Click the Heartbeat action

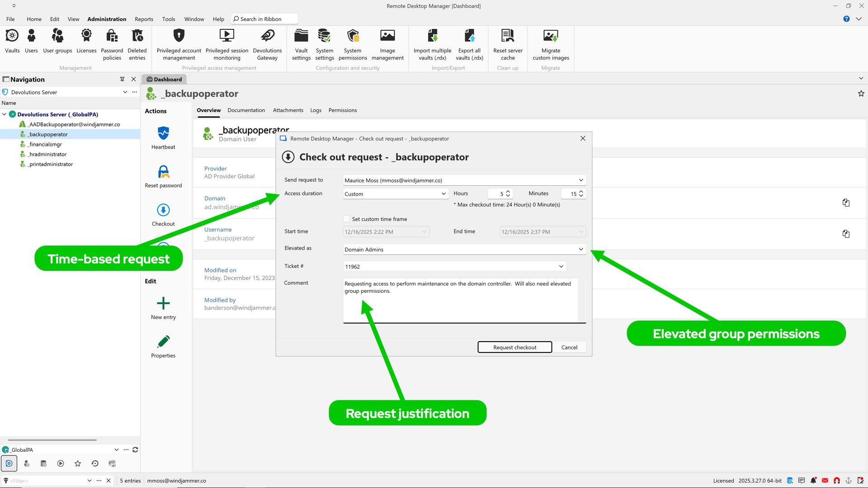pos(163,138)
